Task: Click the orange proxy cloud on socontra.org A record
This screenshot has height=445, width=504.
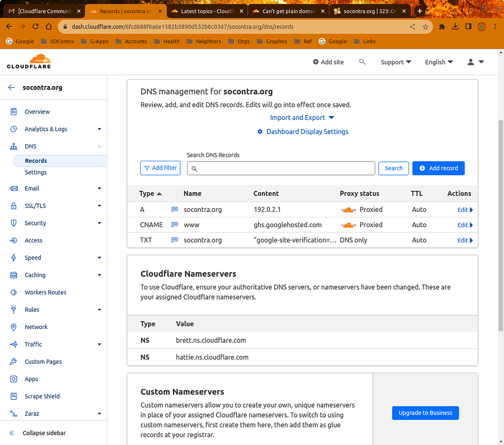Action: 348,210
